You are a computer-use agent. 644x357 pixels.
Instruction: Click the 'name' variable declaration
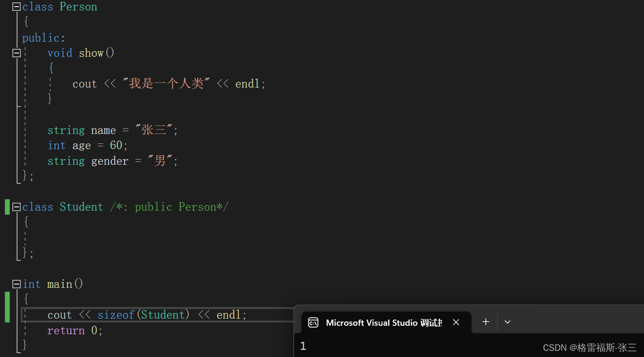[104, 130]
